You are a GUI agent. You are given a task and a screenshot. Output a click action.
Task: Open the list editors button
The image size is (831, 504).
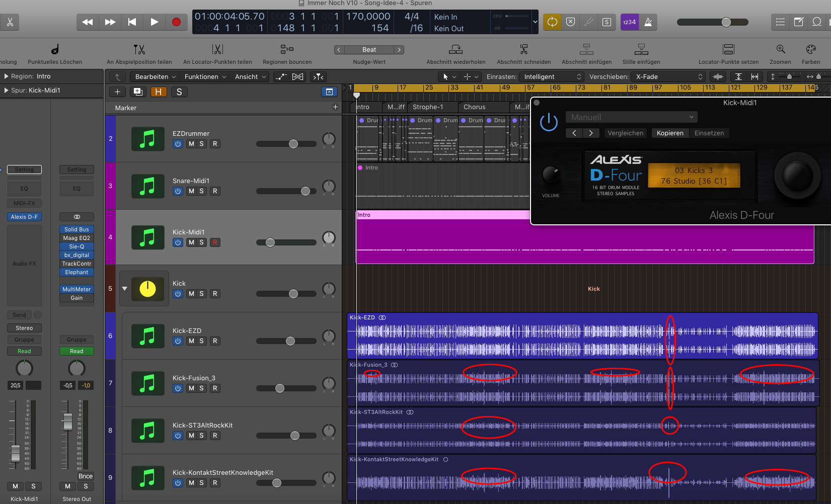click(x=780, y=22)
